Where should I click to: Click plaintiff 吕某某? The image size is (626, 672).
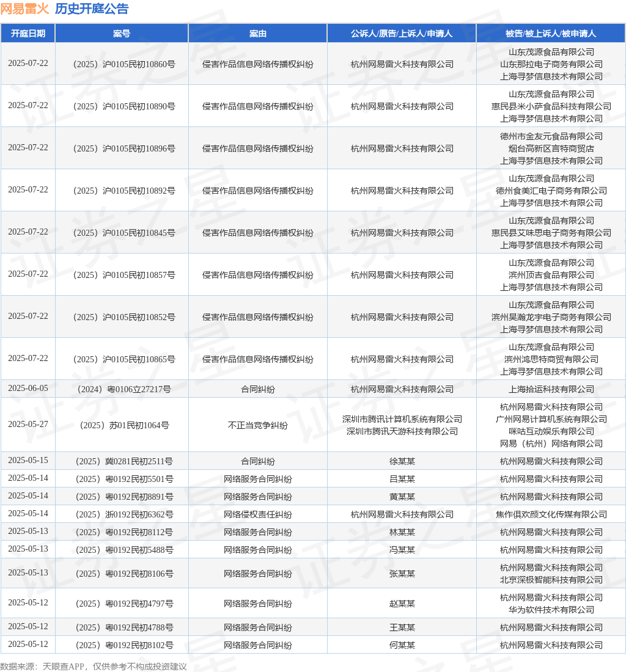point(402,479)
